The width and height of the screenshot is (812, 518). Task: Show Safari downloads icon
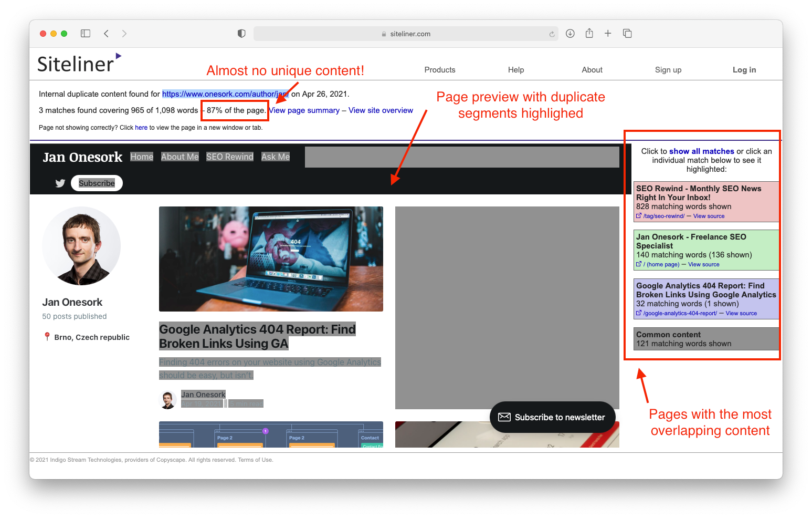(570, 34)
